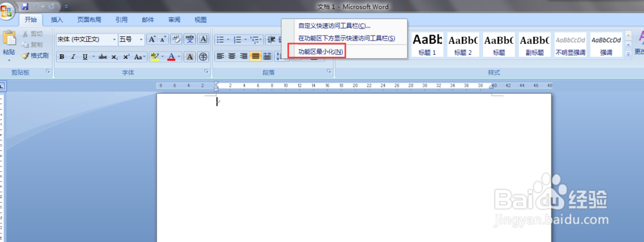Viewport: 644px width, 242px height.
Task: Click the Center alignment icon
Action: pyautogui.click(x=232, y=56)
